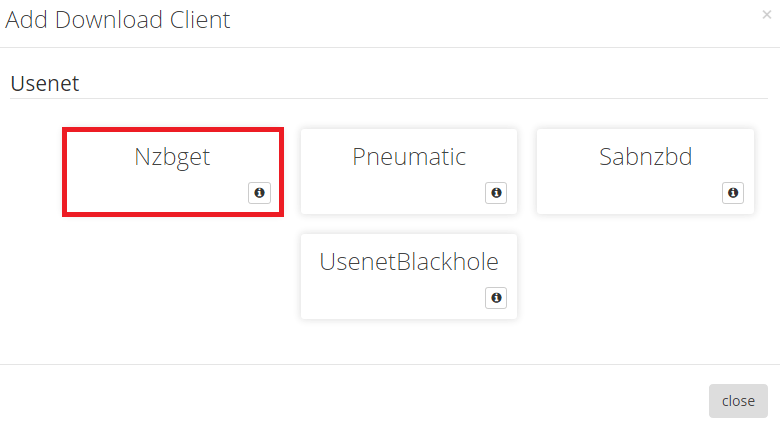
Task: Dismiss dialog with the top-right X
Action: [767, 15]
